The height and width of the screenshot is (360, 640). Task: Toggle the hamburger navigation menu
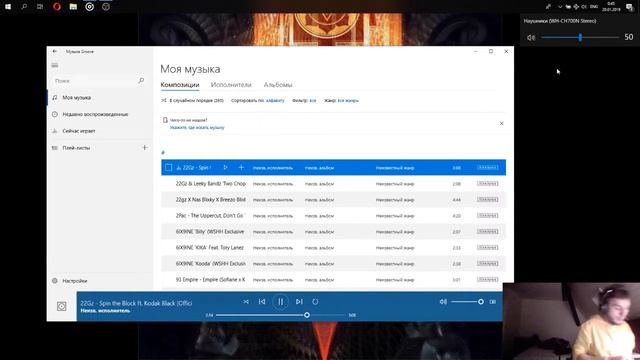coord(55,65)
